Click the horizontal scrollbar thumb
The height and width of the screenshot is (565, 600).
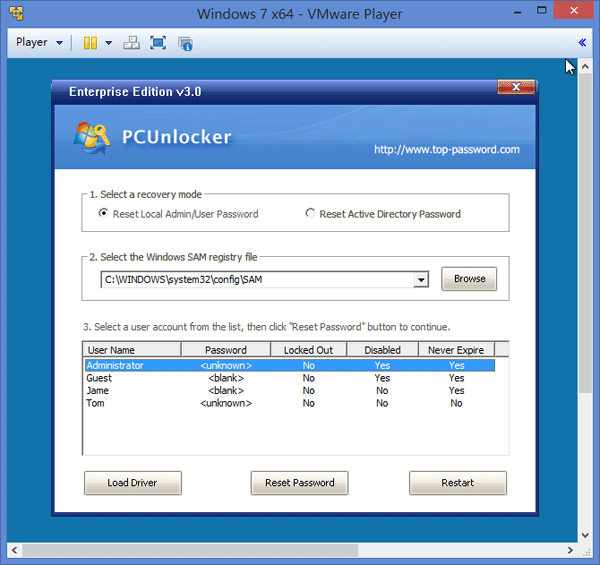click(x=190, y=550)
